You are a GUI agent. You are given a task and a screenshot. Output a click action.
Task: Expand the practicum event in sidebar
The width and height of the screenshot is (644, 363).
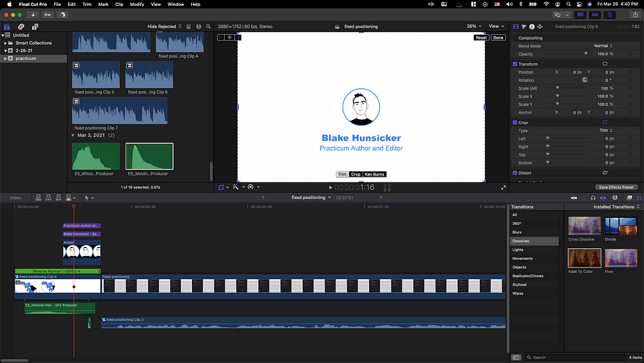click(x=5, y=59)
